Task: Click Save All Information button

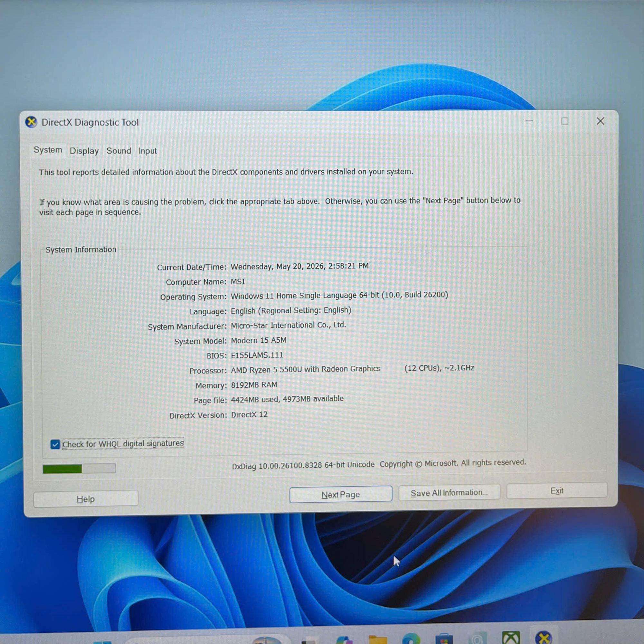Action: pyautogui.click(x=449, y=493)
